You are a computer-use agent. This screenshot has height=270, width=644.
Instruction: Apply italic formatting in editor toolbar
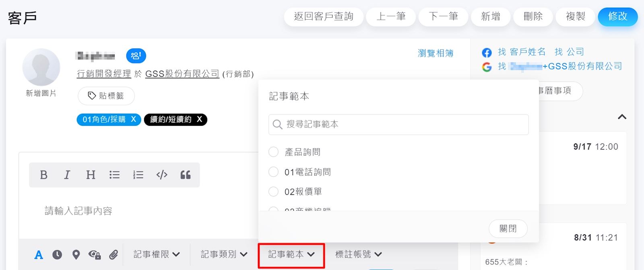67,175
